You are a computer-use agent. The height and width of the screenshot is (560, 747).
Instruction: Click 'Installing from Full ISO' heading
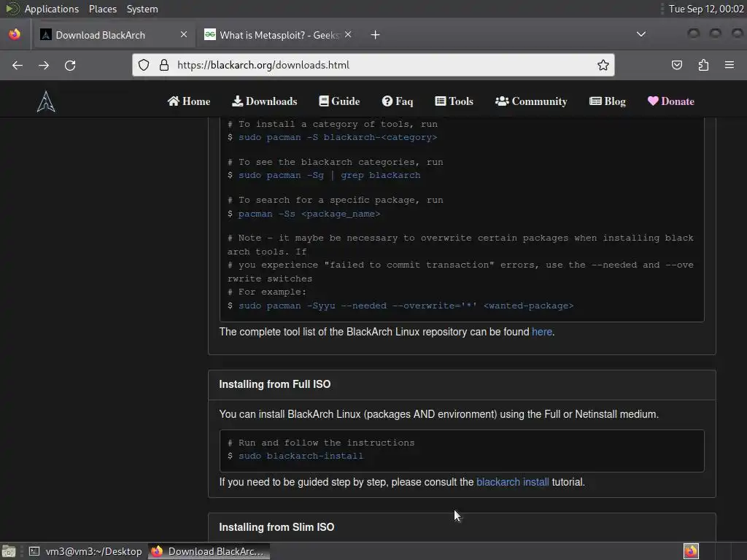point(275,384)
